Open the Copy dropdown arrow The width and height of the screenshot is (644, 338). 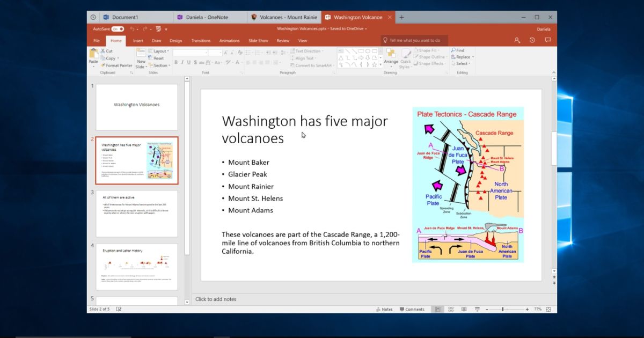coord(118,58)
